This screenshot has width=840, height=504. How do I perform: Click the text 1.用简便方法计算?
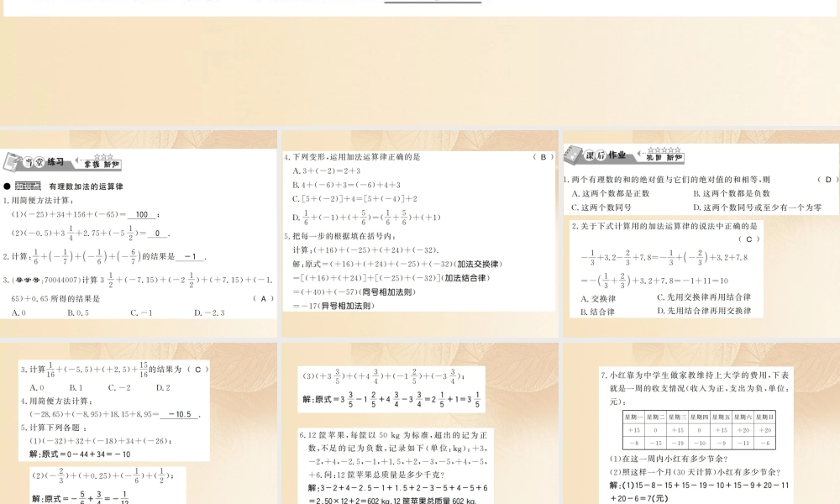pos(39,200)
